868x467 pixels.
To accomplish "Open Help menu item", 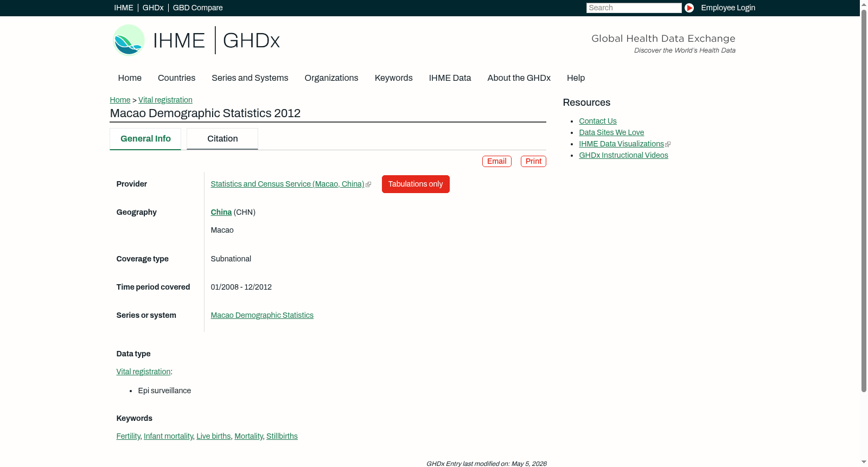I will (x=576, y=78).
